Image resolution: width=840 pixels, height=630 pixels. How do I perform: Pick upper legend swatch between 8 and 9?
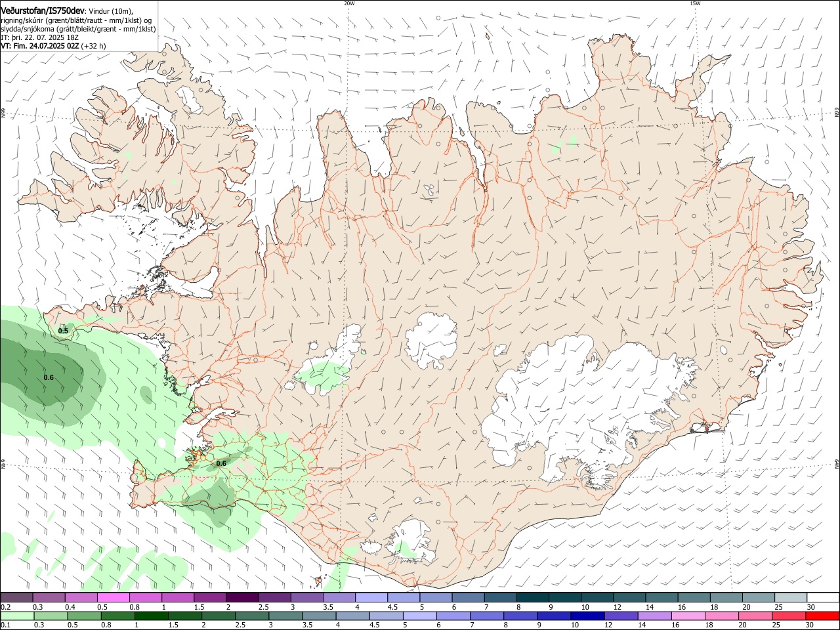tap(532, 598)
